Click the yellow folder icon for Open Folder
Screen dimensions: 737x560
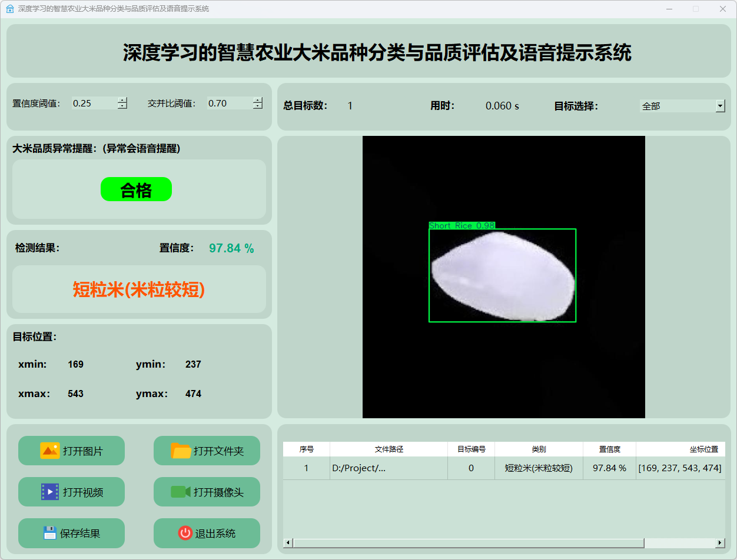pyautogui.click(x=181, y=451)
